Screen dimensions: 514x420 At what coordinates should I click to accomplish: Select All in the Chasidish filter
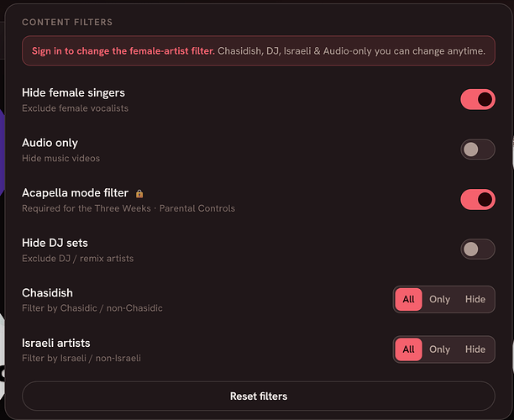coord(408,299)
